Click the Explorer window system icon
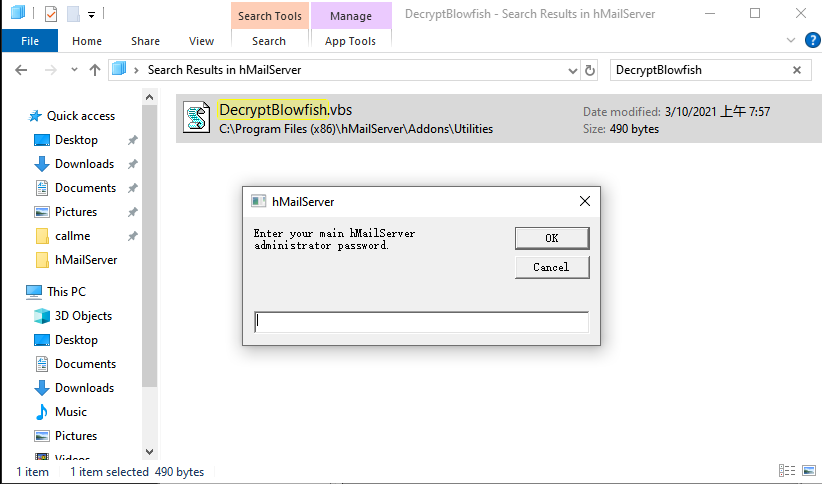Image resolution: width=822 pixels, height=484 pixels. tap(18, 13)
